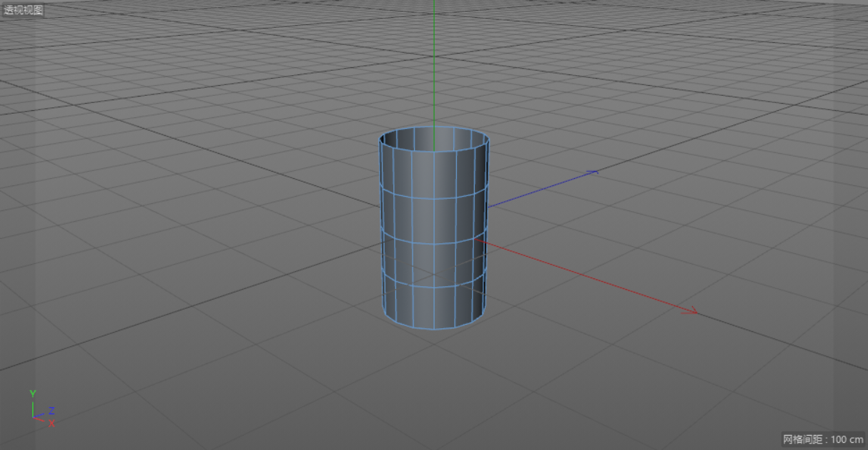Click the 网格间距 100 cm readout
The width and height of the screenshot is (868, 450).
[x=823, y=439]
